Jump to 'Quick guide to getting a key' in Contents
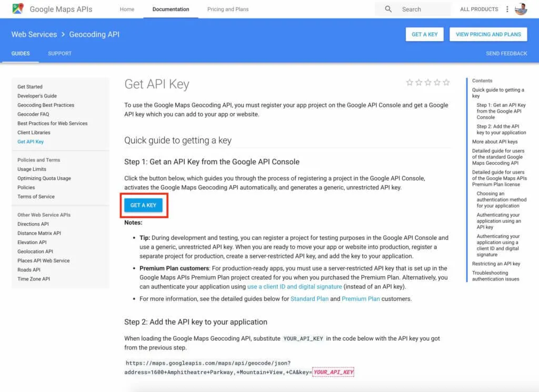The height and width of the screenshot is (392, 539). click(498, 93)
